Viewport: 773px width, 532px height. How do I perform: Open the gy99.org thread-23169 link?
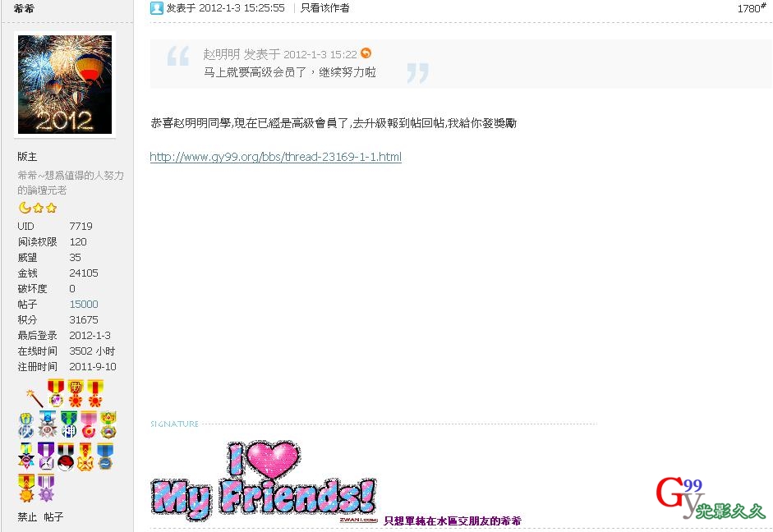tap(275, 157)
